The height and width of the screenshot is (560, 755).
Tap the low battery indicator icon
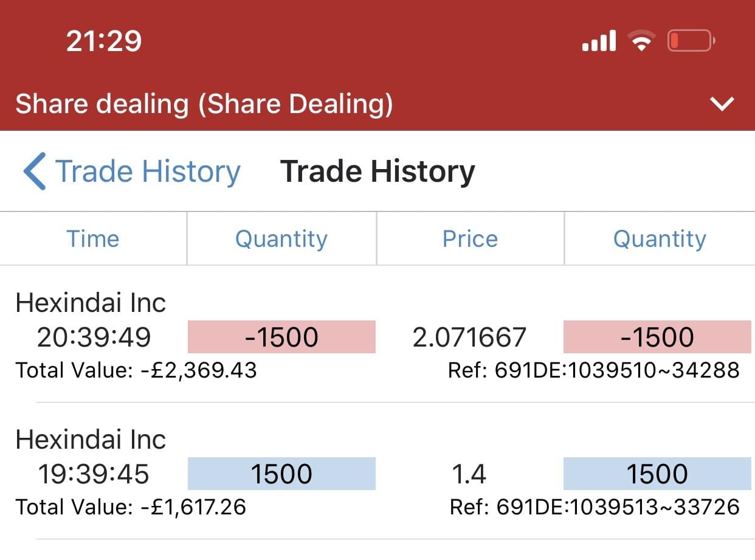(x=691, y=41)
